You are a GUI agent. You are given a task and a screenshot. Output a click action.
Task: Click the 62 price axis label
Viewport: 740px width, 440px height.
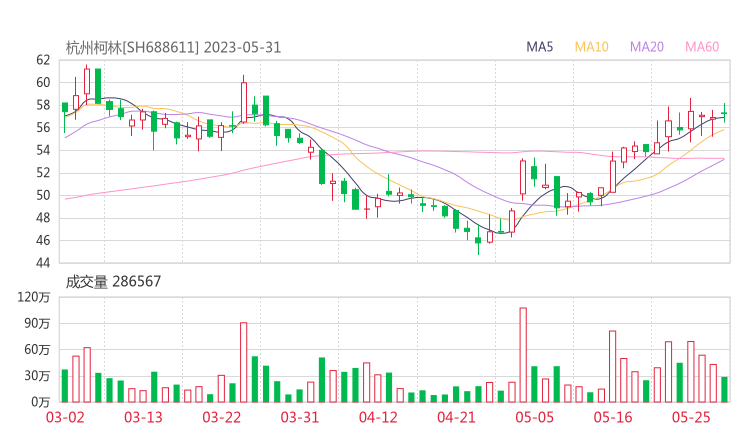tap(43, 59)
